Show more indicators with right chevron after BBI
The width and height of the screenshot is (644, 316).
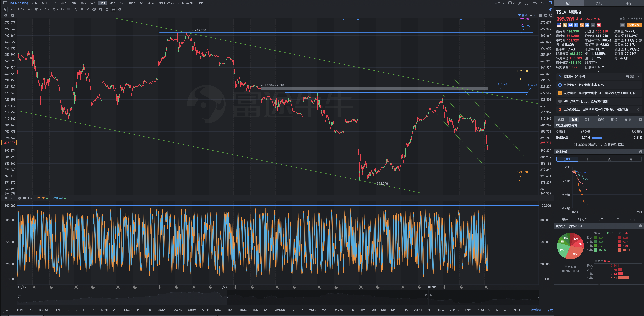84,310
